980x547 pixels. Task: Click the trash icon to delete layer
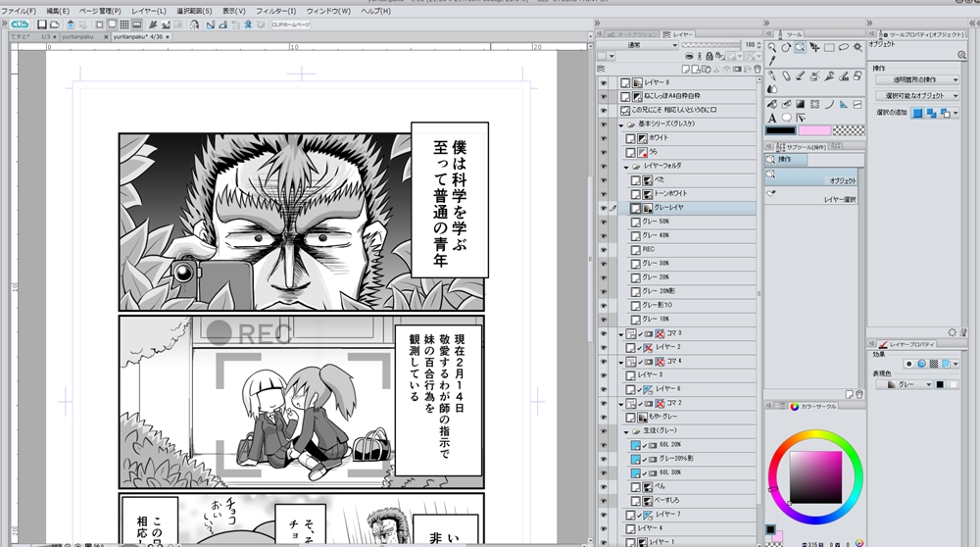(x=758, y=69)
